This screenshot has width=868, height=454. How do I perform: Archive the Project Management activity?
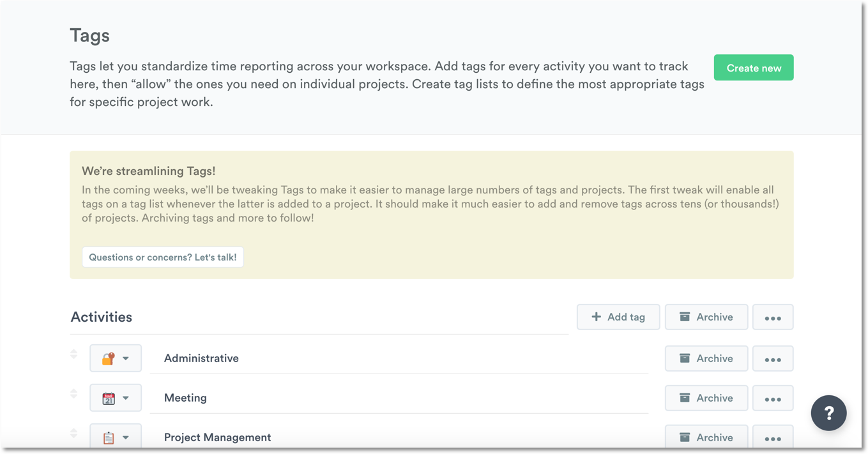tap(706, 437)
